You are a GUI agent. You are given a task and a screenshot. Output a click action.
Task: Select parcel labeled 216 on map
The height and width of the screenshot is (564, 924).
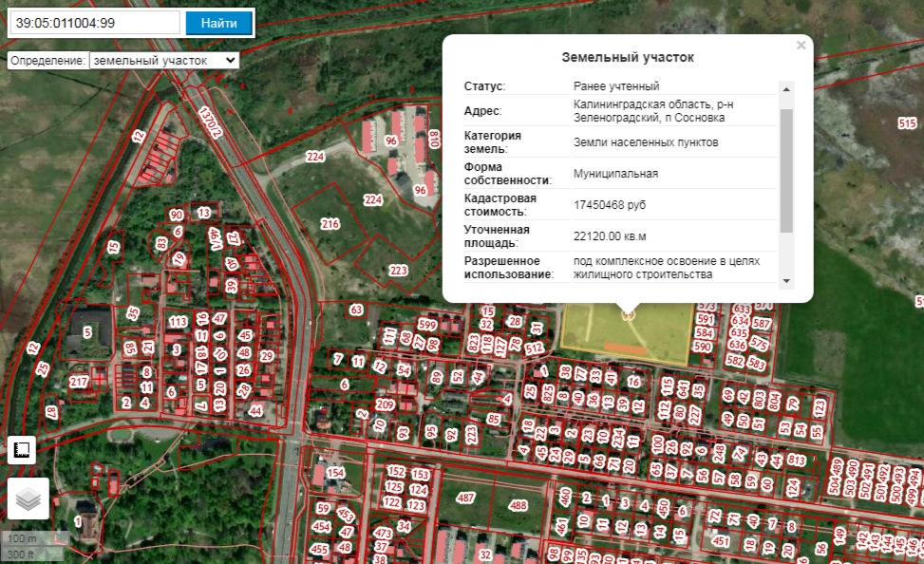[x=330, y=224]
